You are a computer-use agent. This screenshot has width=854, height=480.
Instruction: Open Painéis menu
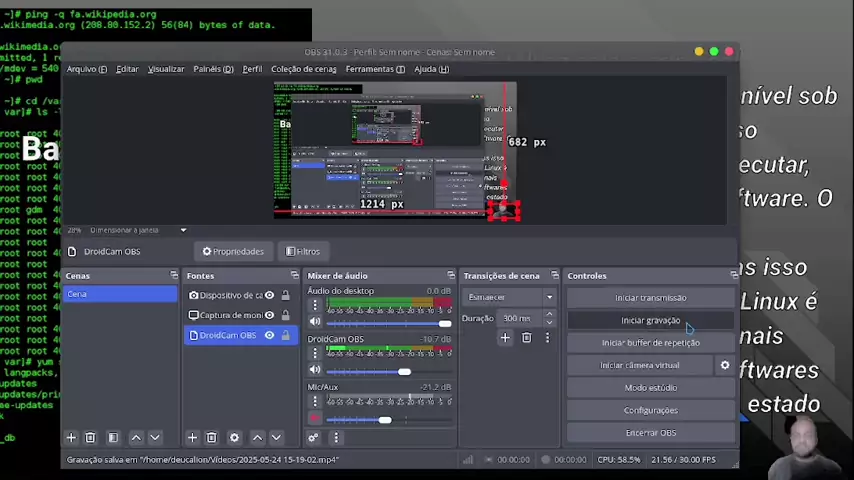pyautogui.click(x=214, y=69)
